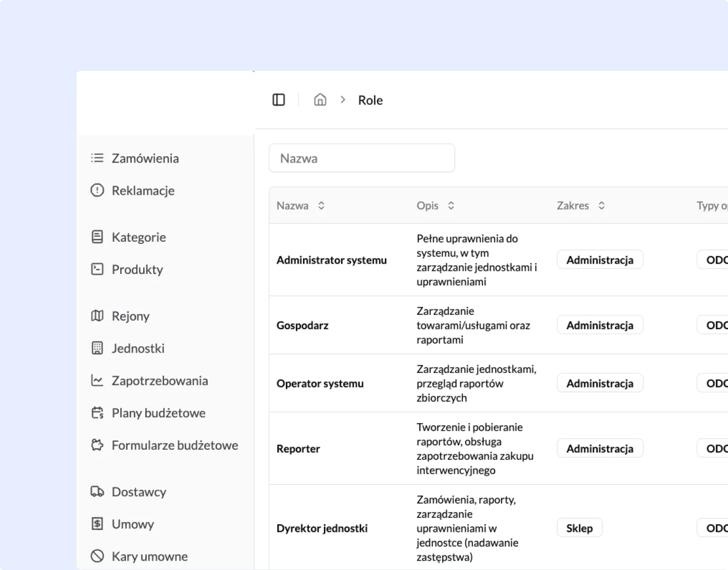
Task: Open Zapotrzebowania section
Action: pyautogui.click(x=160, y=380)
